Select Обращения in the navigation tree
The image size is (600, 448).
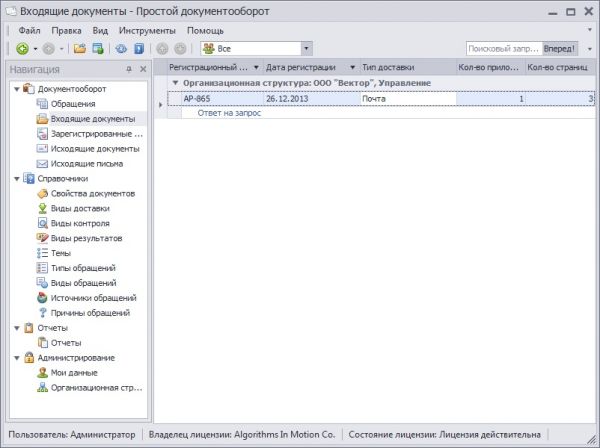73,104
